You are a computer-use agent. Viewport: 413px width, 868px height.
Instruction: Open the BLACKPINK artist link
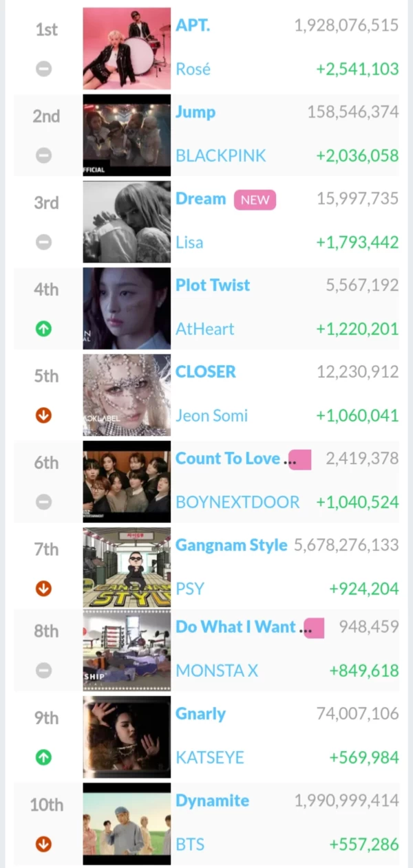tap(221, 155)
